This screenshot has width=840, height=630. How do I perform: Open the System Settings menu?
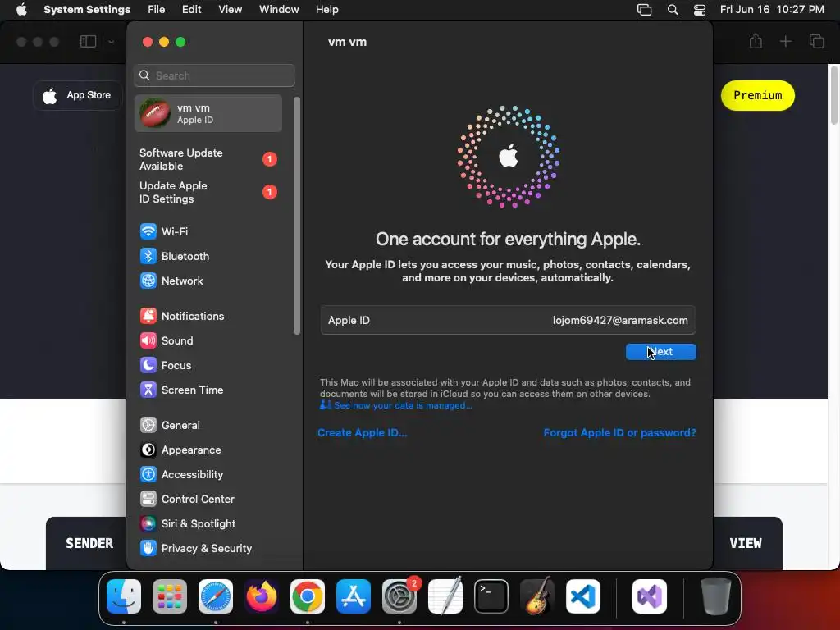[x=87, y=10]
